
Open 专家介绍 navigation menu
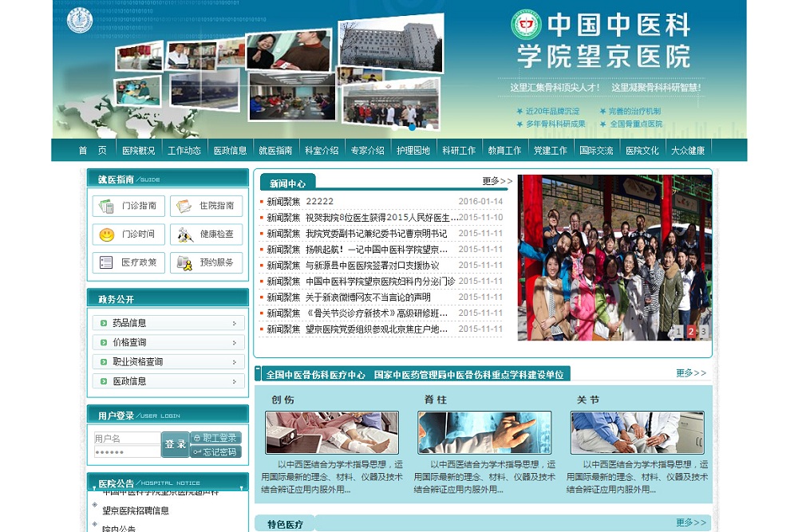point(367,151)
